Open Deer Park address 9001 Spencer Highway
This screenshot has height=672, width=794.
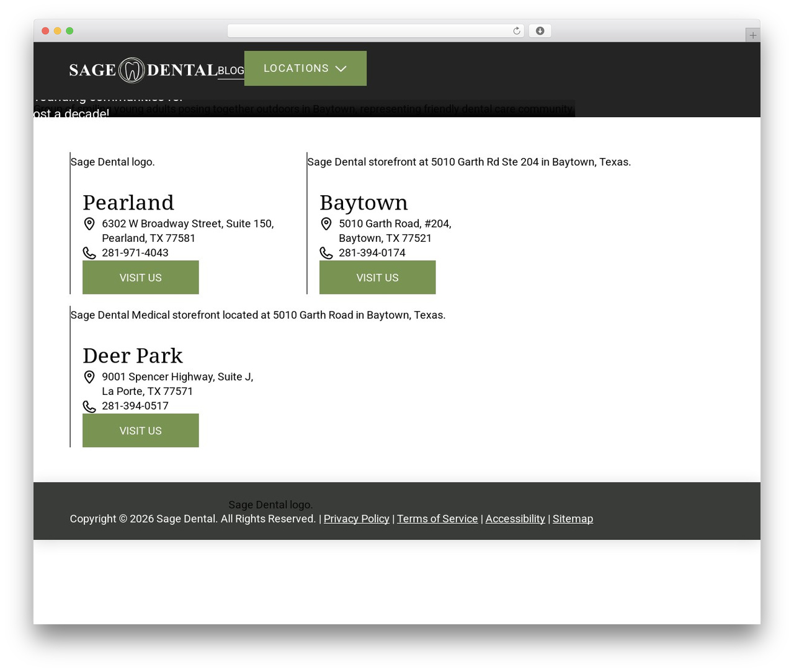pyautogui.click(x=177, y=384)
